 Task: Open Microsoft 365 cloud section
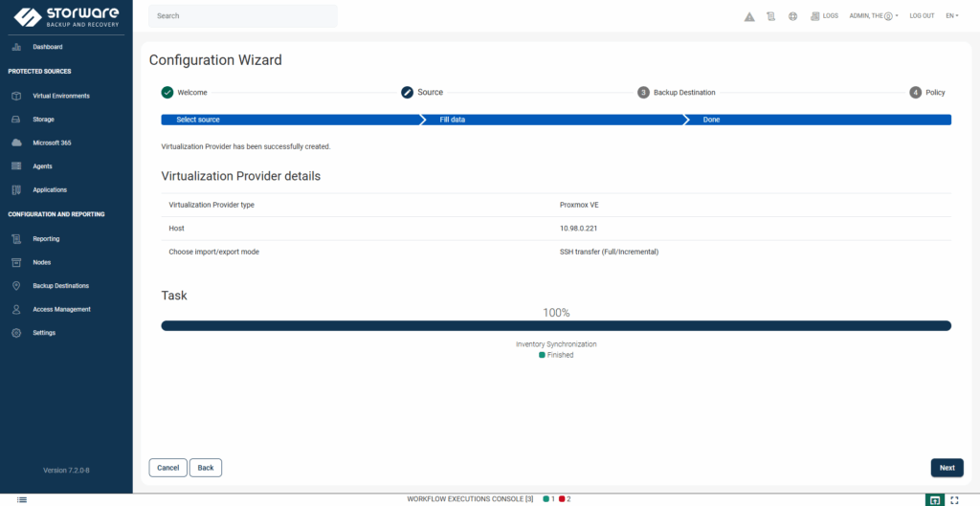point(52,143)
